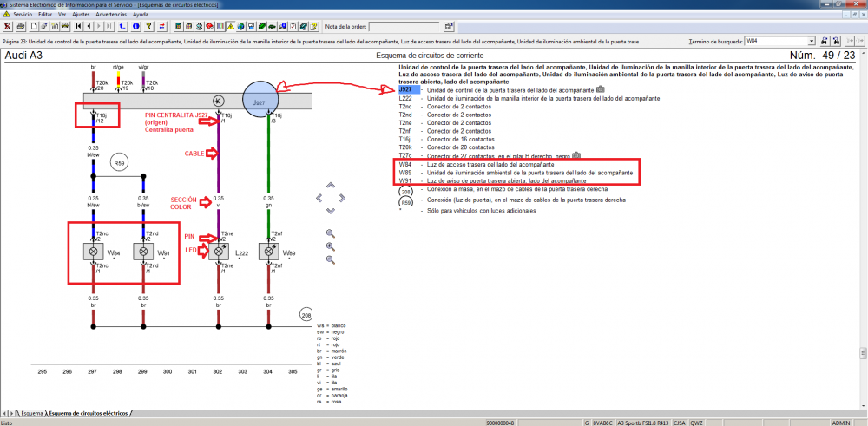868x426 pixels.
Task: Click the printer icon in toolbar
Action: click(21, 26)
